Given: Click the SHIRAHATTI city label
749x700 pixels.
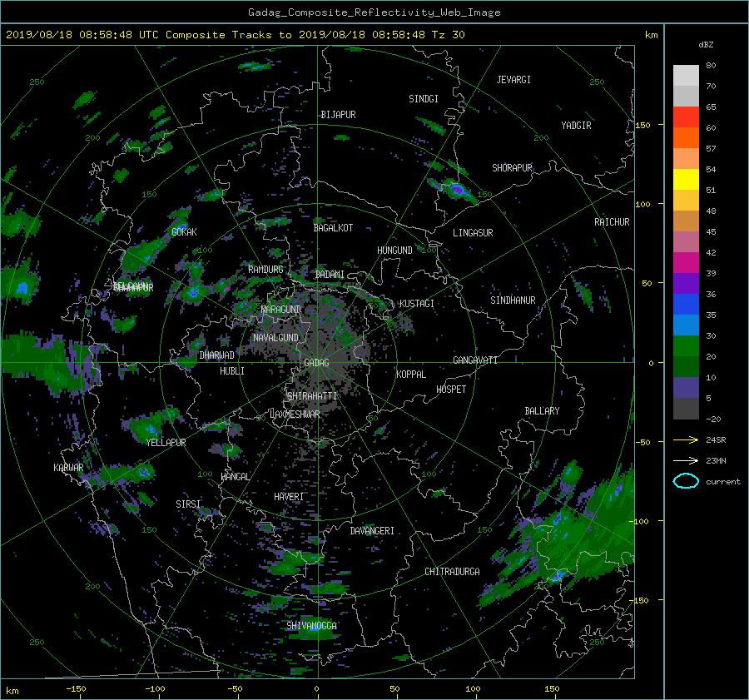Looking at the screenshot, I should tap(312, 396).
